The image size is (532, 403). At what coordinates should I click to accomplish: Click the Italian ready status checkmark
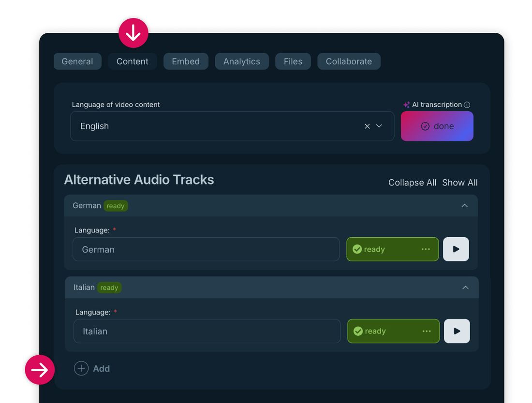pyautogui.click(x=358, y=331)
